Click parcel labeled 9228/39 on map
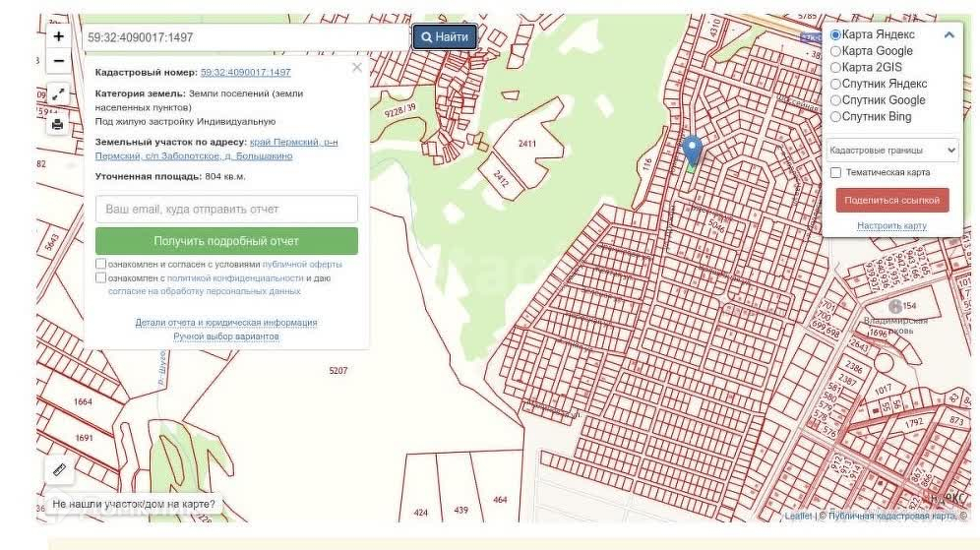Image resolution: width=980 pixels, height=550 pixels. [x=399, y=110]
